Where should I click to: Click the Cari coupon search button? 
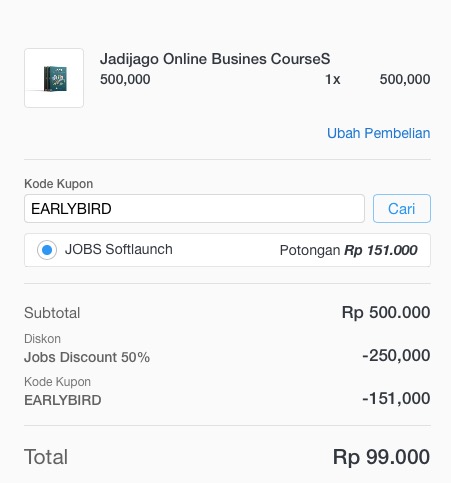(x=402, y=209)
